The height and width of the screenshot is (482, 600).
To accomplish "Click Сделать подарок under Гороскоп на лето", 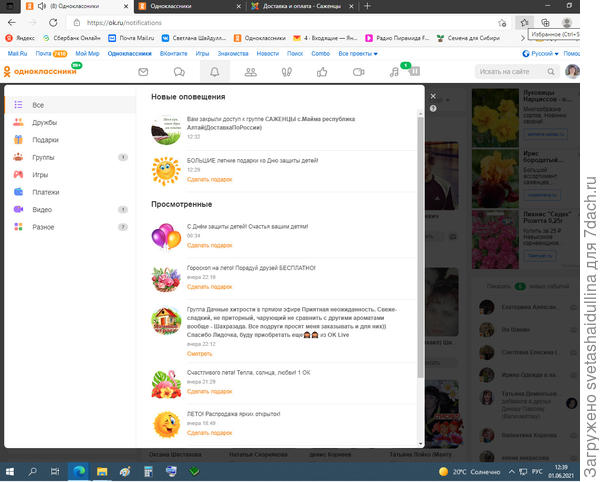I will (x=209, y=287).
